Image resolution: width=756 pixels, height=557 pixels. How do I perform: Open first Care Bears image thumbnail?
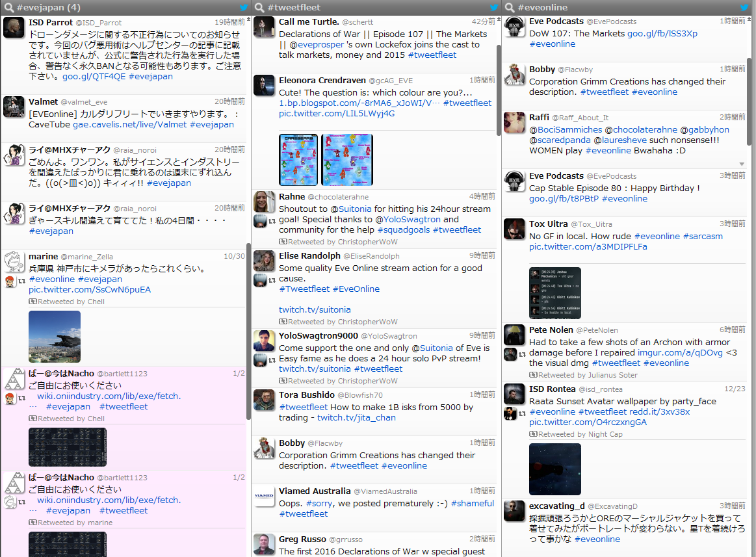pyautogui.click(x=298, y=160)
